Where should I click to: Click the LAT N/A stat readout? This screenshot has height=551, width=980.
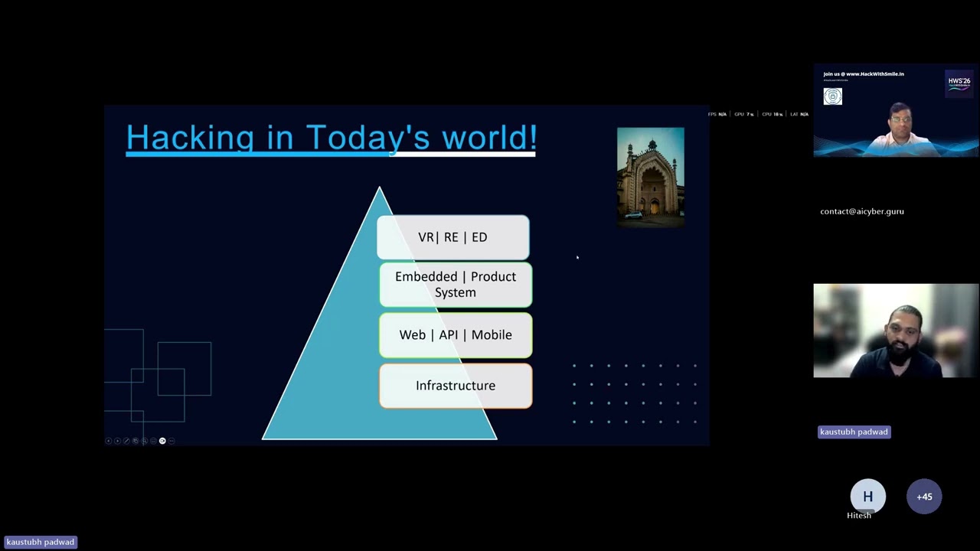tap(799, 114)
